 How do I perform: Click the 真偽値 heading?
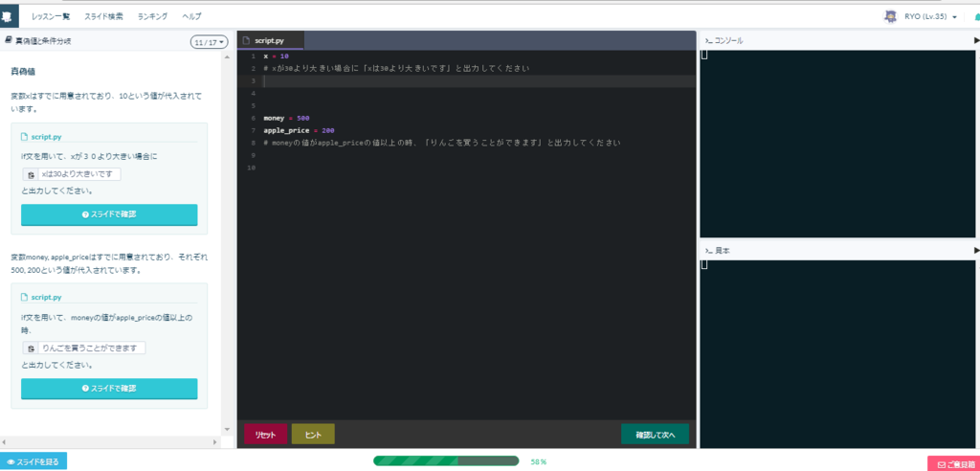click(23, 72)
